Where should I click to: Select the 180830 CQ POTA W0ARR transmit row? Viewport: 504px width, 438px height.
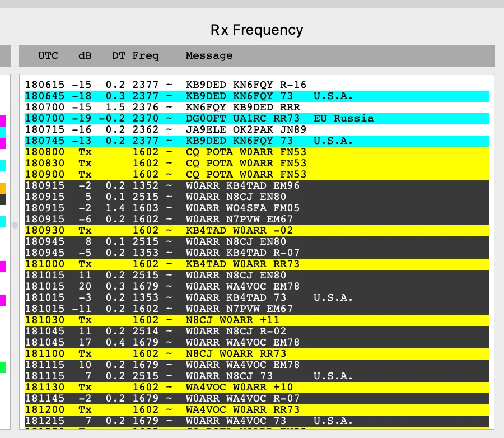[257, 164]
